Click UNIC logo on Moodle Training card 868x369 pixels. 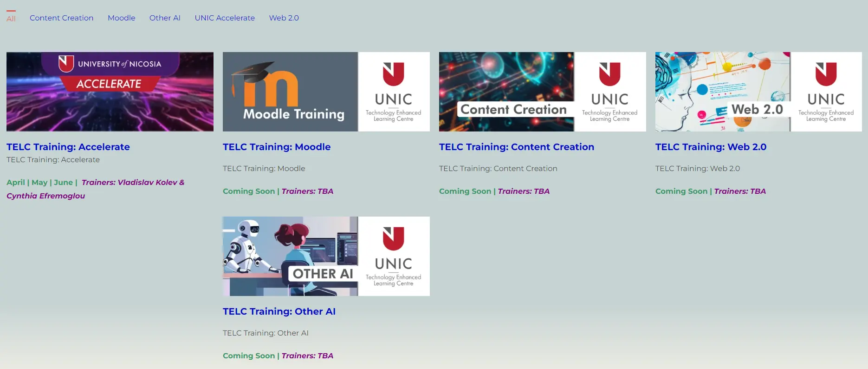pos(393,92)
